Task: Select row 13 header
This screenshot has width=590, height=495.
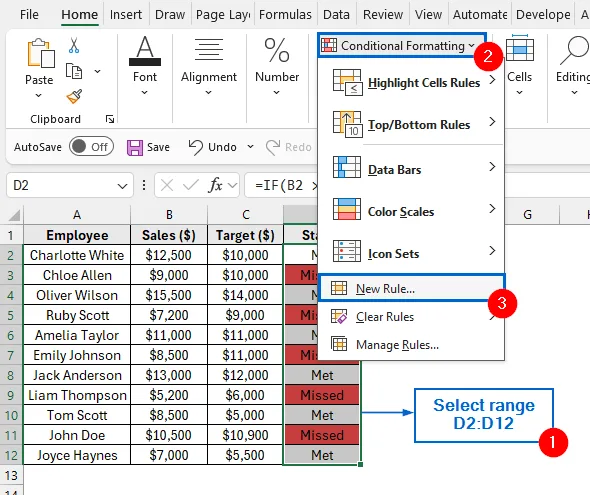Action: pos(11,475)
